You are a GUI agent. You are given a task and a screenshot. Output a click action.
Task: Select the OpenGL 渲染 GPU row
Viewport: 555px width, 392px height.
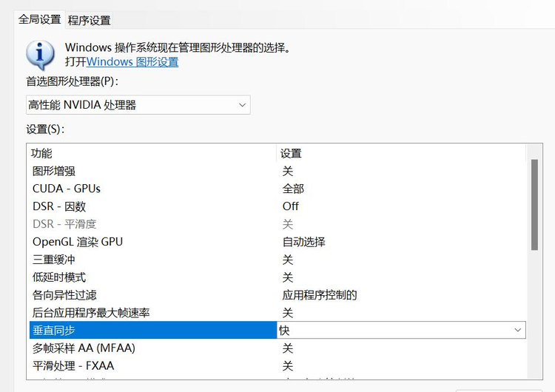[x=78, y=242]
